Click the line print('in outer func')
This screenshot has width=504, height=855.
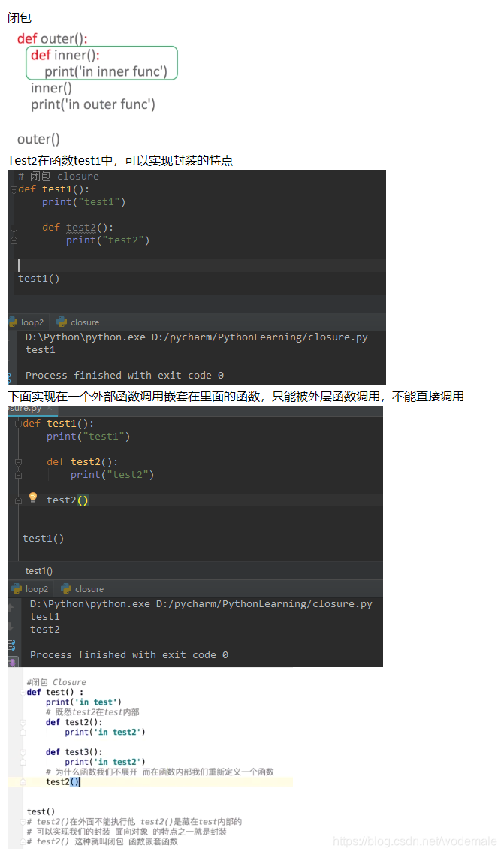pos(92,104)
